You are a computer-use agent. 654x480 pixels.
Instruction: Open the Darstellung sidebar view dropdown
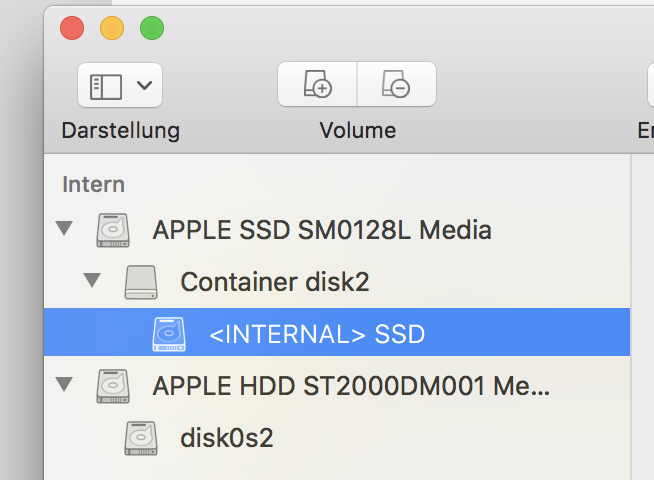(x=120, y=85)
